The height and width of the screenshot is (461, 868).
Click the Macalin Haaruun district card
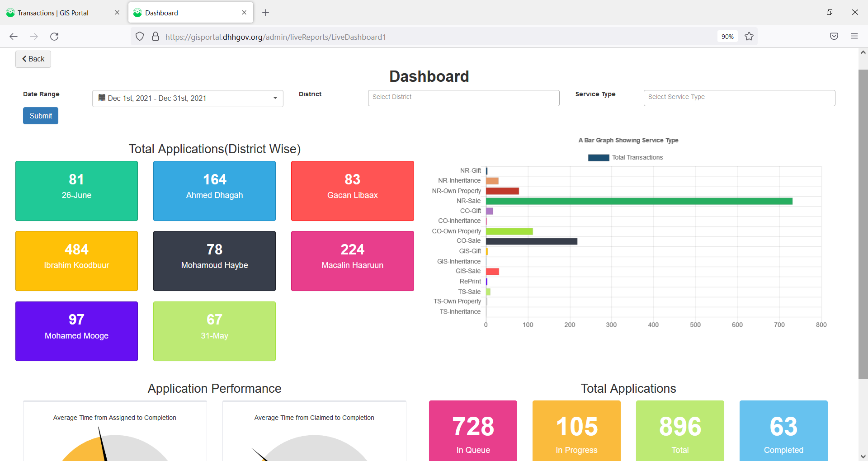[x=353, y=261]
